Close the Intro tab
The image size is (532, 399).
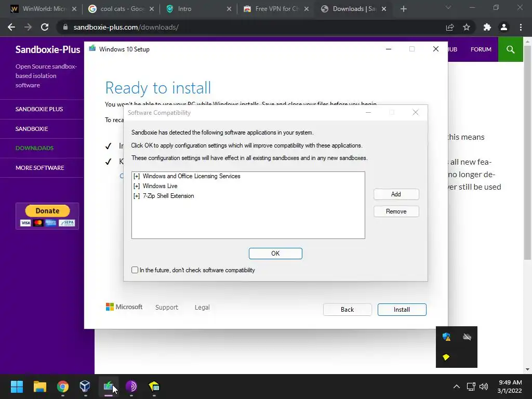pyautogui.click(x=229, y=9)
